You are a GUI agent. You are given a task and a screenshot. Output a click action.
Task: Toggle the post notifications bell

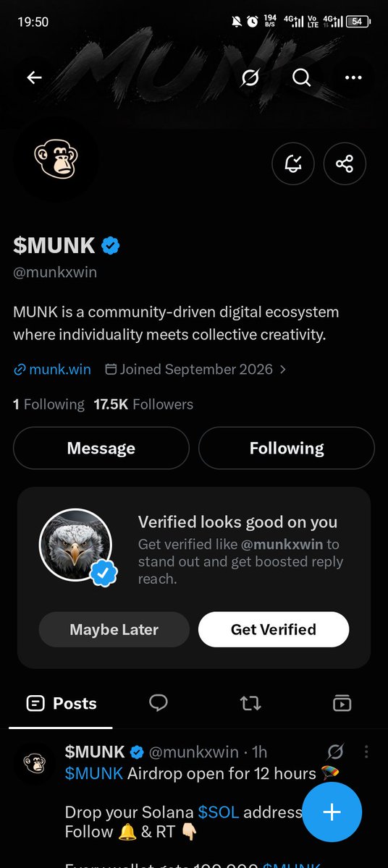292,163
